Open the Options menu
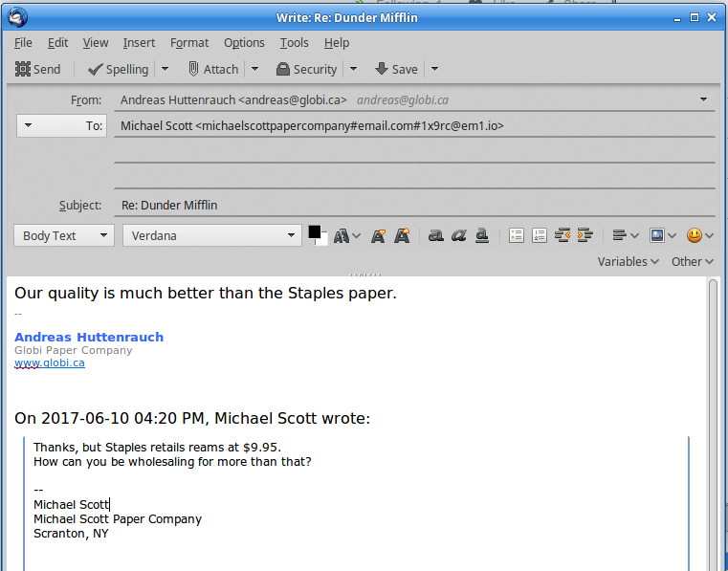Image resolution: width=728 pixels, height=571 pixels. (244, 43)
